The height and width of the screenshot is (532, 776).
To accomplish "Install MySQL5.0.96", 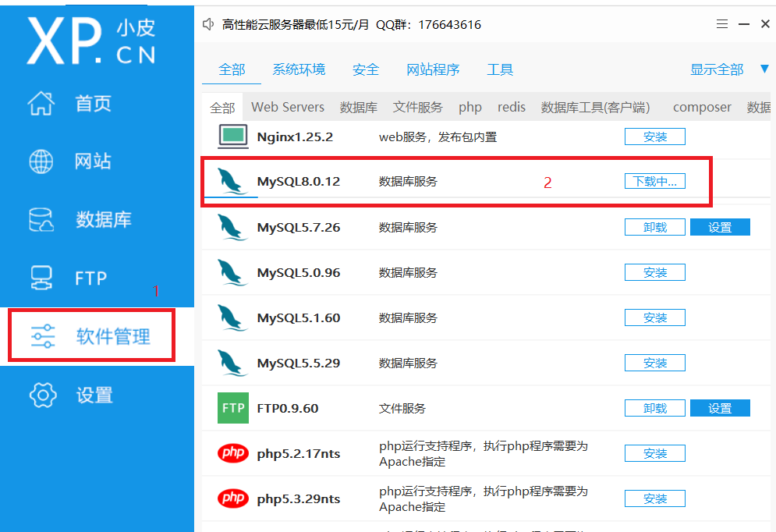I will 655,272.
